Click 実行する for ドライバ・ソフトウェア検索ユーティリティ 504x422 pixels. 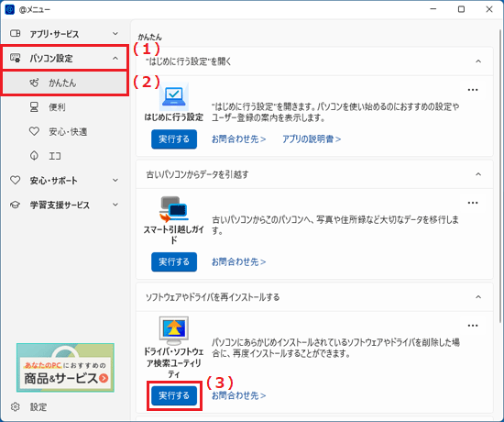point(174,395)
